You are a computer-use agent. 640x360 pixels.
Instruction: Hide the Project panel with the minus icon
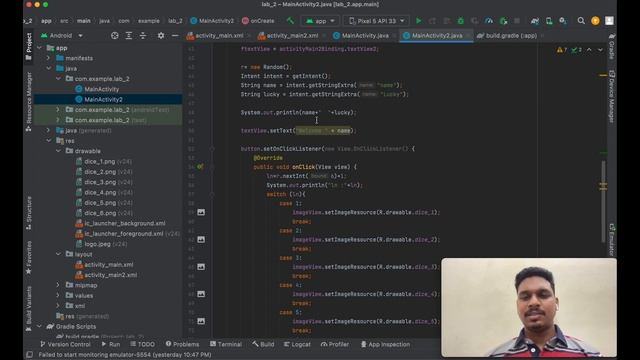pyautogui.click(x=175, y=36)
